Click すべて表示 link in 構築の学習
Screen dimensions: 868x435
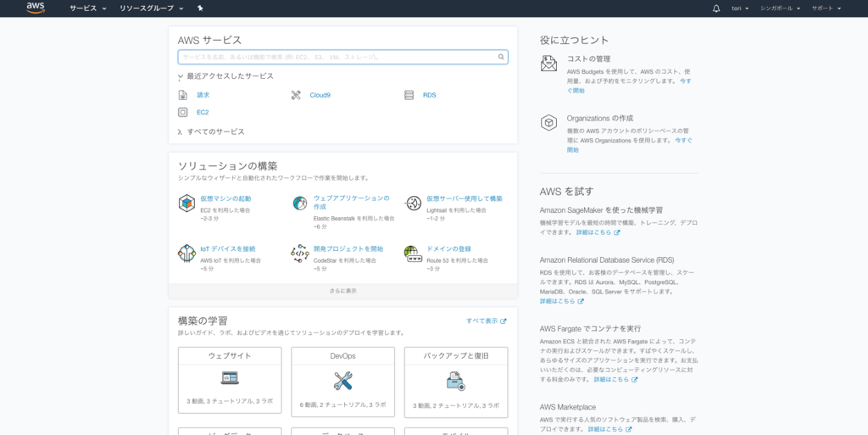click(x=481, y=321)
